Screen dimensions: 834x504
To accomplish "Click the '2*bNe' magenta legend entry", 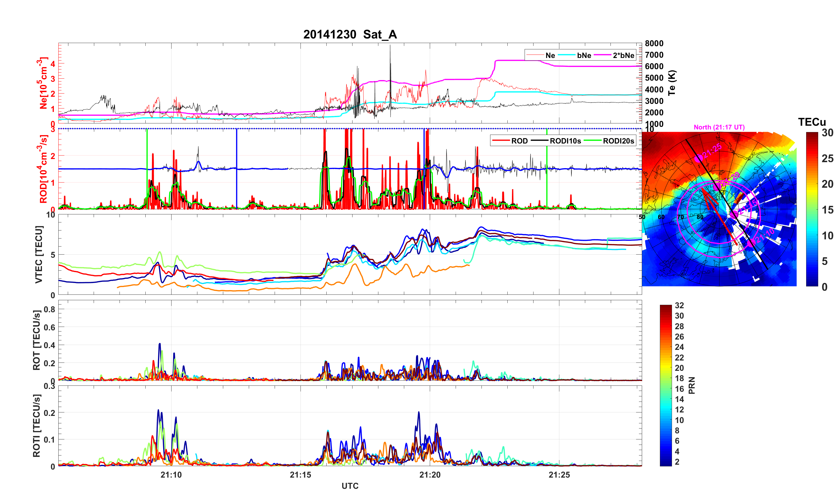I will click(623, 55).
